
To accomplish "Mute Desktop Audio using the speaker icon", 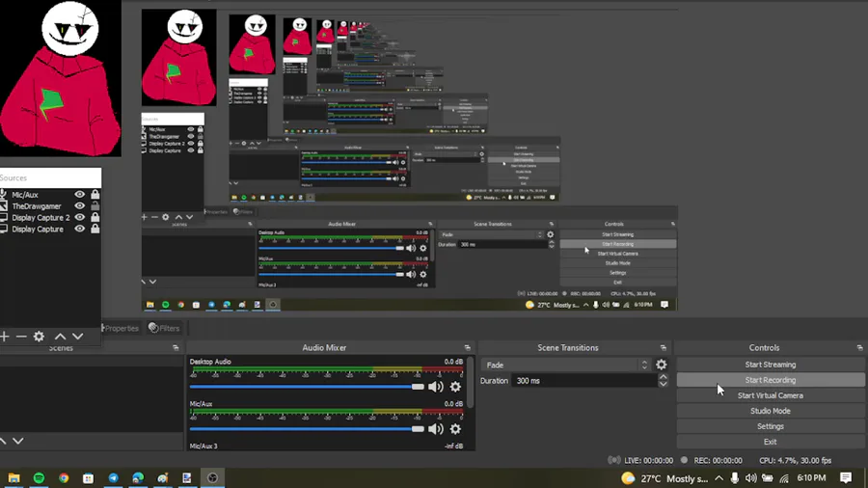I will [x=436, y=387].
